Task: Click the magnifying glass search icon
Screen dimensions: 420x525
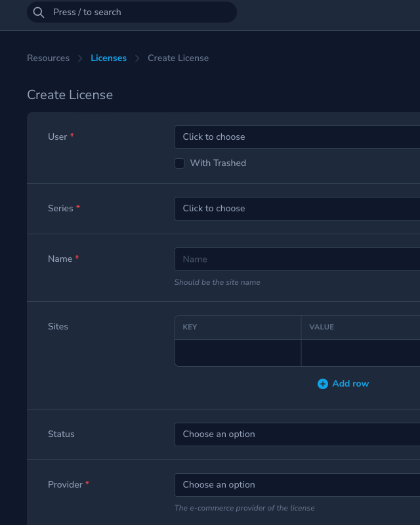Action: (x=39, y=12)
